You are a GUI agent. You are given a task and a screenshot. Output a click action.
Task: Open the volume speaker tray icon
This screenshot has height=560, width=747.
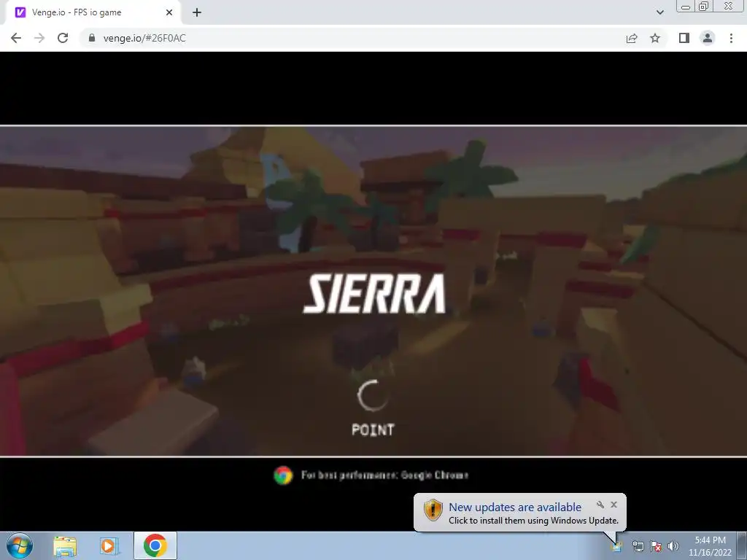(x=673, y=546)
